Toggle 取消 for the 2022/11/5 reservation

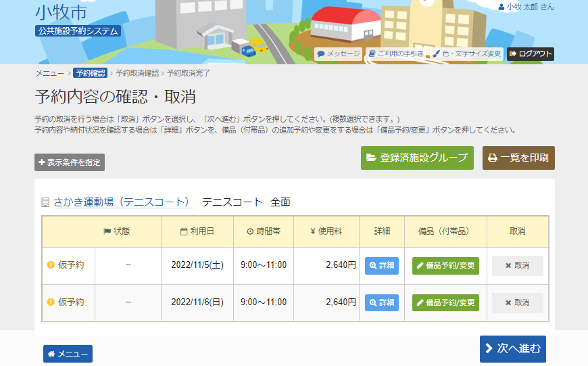[517, 265]
